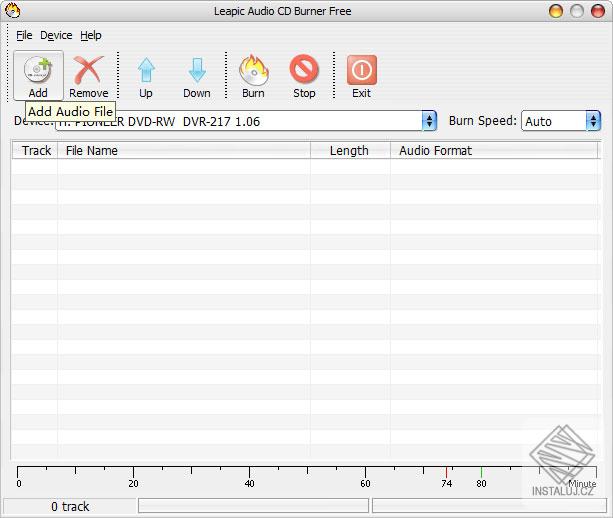This screenshot has height=518, width=613.
Task: Open the Device menu
Action: 56,35
